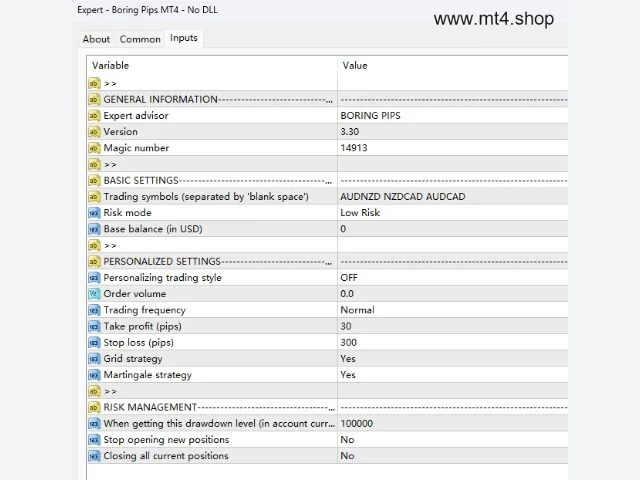Screen dimensions: 640x480
Task: Open Stop opening new positions value No
Action: (x=347, y=440)
